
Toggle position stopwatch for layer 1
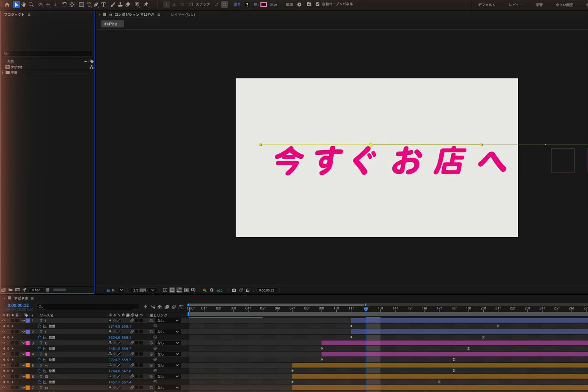pos(40,326)
